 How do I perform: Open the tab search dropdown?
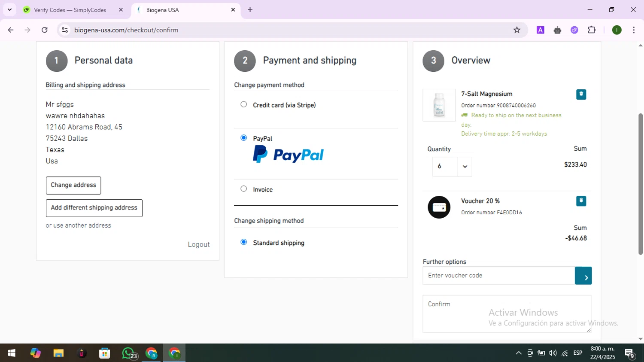pyautogui.click(x=9, y=10)
